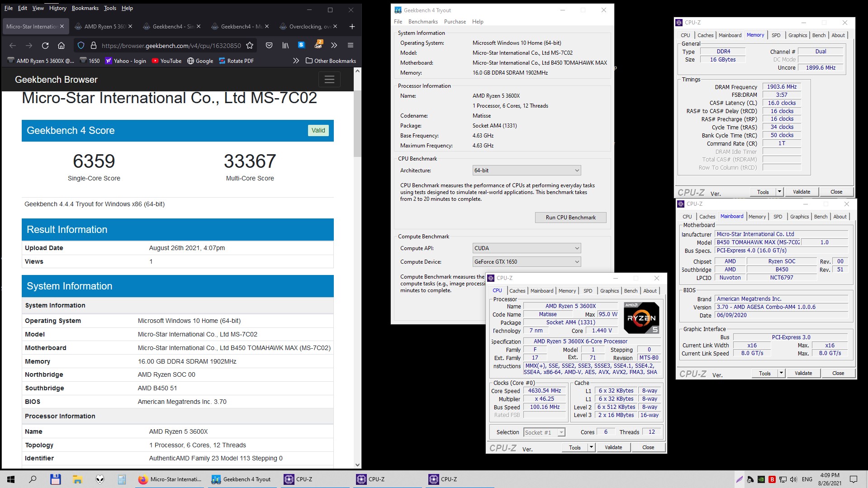This screenshot has width=868, height=488.
Task: Click the volume tray icon
Action: pos(793,479)
